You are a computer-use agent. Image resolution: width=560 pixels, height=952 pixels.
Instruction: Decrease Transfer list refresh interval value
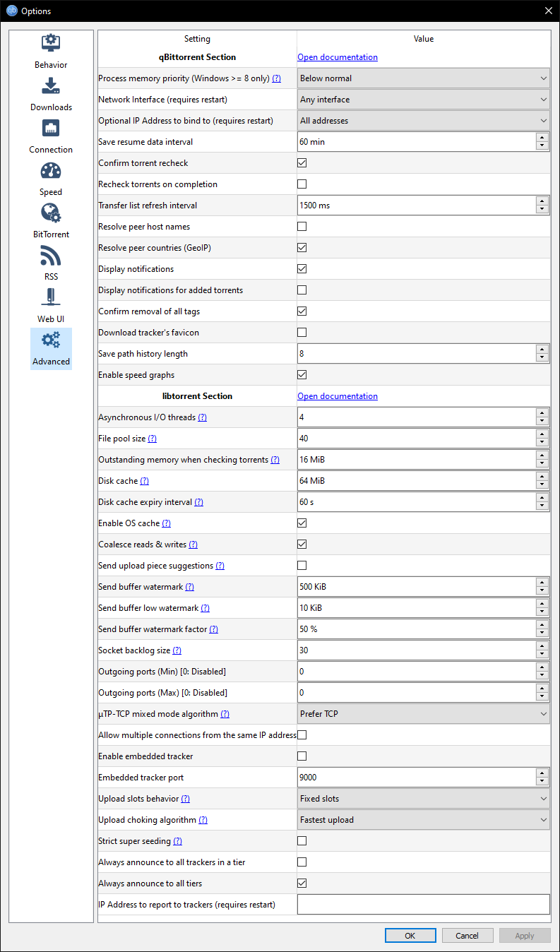point(542,210)
